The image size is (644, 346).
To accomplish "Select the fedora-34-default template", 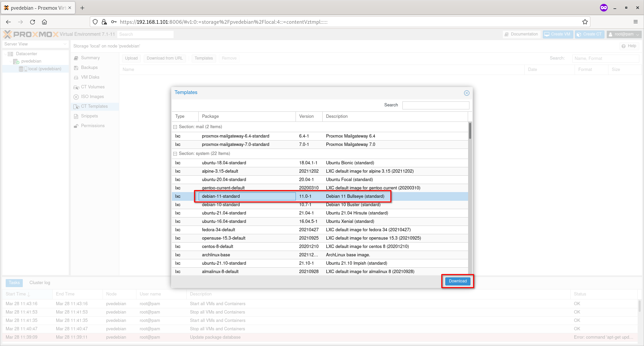I will (x=320, y=230).
